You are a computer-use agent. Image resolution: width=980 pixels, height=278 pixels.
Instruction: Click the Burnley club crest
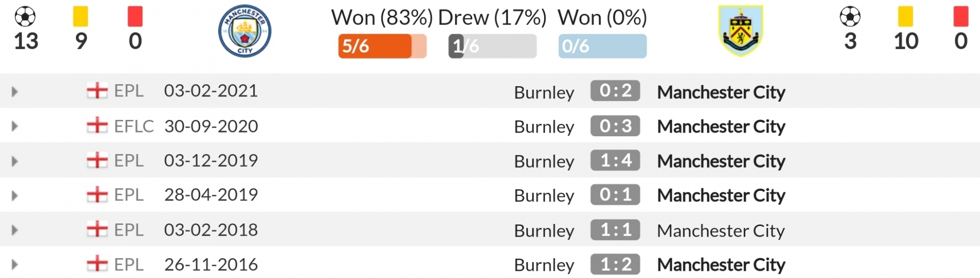click(x=741, y=30)
